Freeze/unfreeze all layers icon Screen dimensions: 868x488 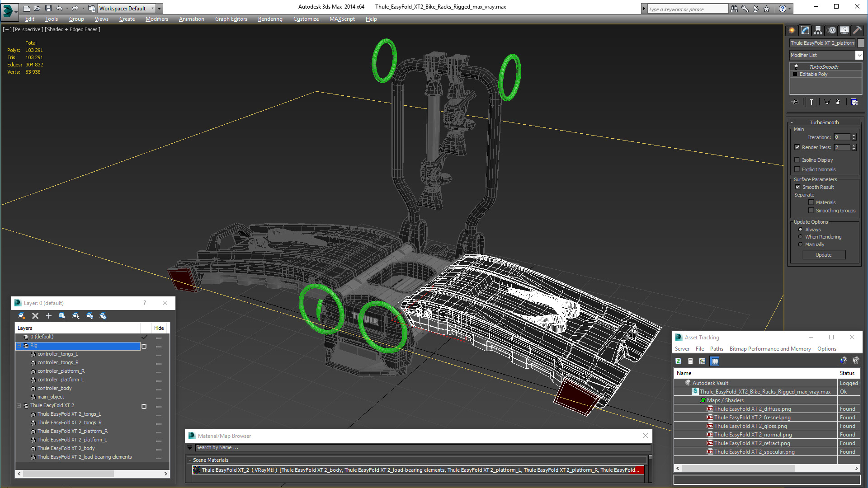click(103, 316)
